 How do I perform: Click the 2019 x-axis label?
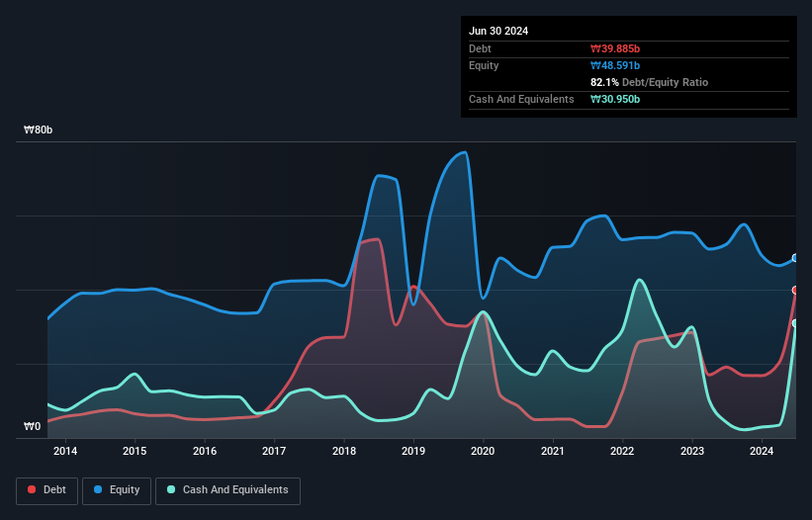(x=413, y=451)
